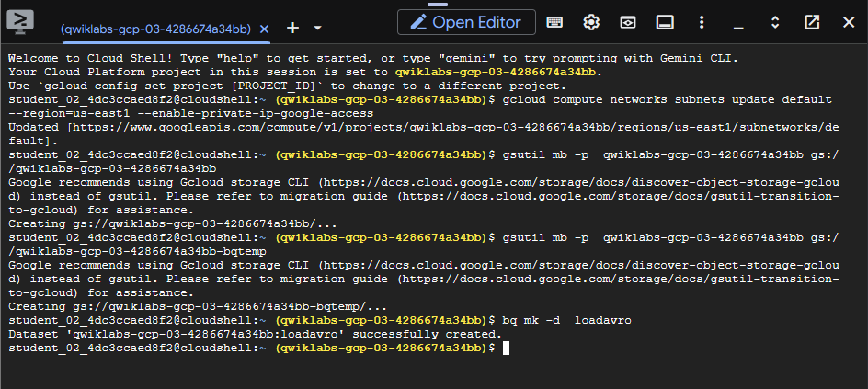Click the Cloud Shell terminal logo icon
The height and width of the screenshot is (389, 868).
point(20,22)
